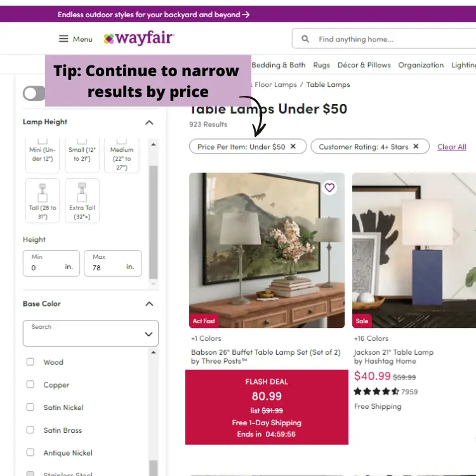476x476 pixels.
Task: Check the Wood base color box
Action: click(x=30, y=362)
